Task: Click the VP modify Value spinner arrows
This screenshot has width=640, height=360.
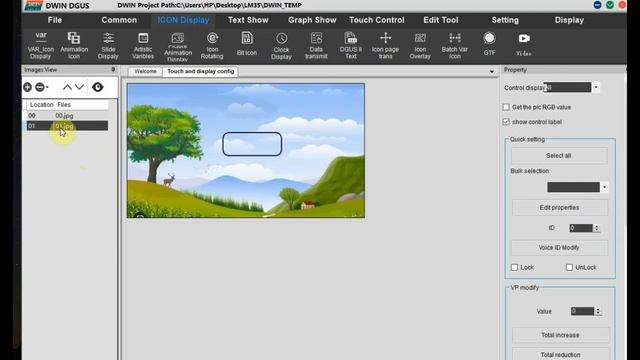Action: pyautogui.click(x=598, y=311)
